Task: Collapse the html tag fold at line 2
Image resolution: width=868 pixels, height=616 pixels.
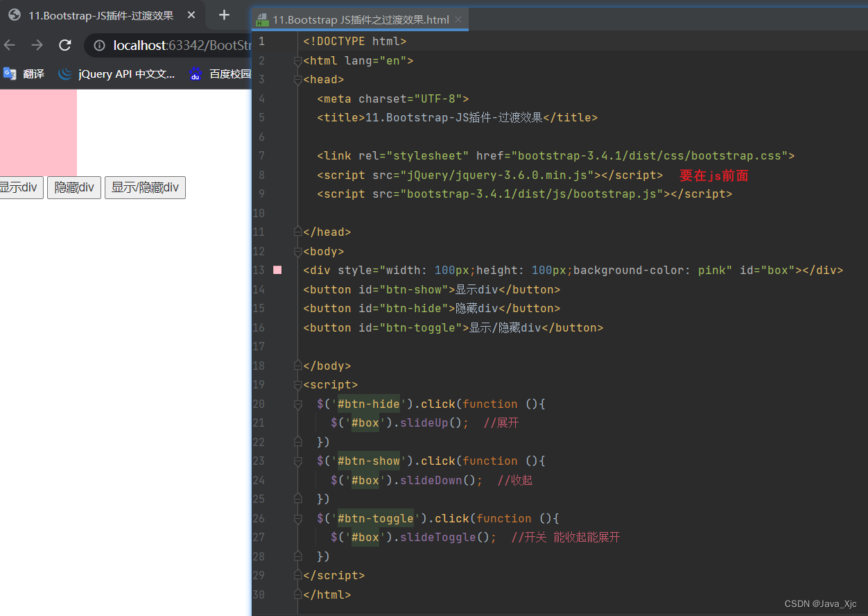Action: pos(298,61)
